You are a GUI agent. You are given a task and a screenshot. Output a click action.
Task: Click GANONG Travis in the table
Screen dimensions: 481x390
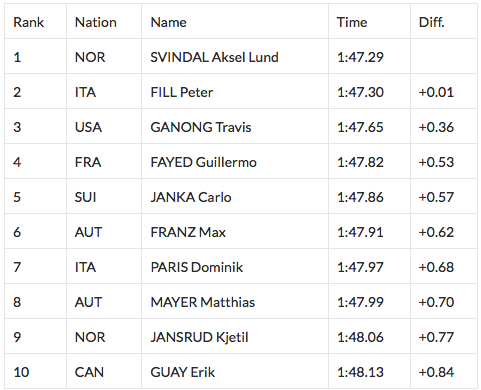pos(201,127)
